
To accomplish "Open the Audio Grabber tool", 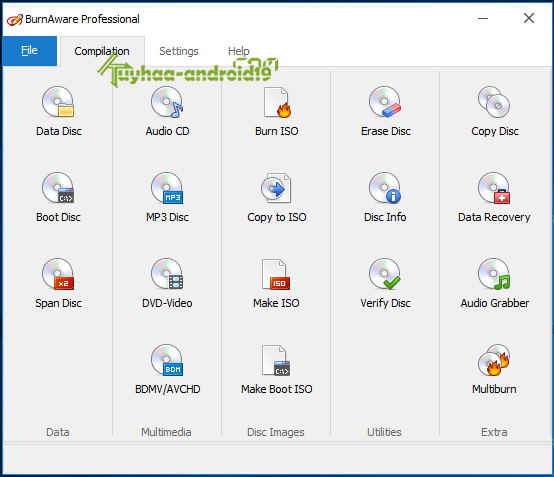I will (495, 284).
